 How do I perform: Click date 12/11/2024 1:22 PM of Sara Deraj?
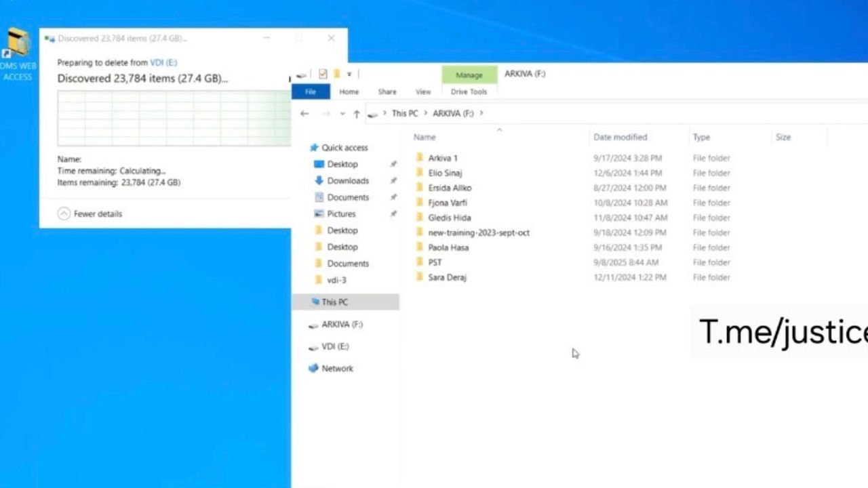pyautogui.click(x=630, y=277)
